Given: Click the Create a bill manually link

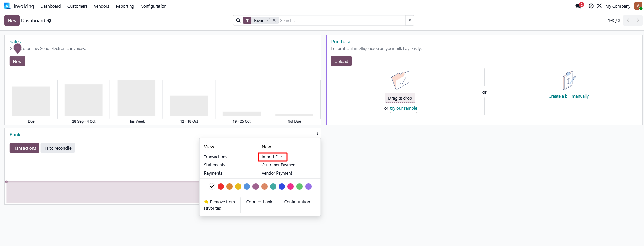Looking at the screenshot, I should 568,96.
